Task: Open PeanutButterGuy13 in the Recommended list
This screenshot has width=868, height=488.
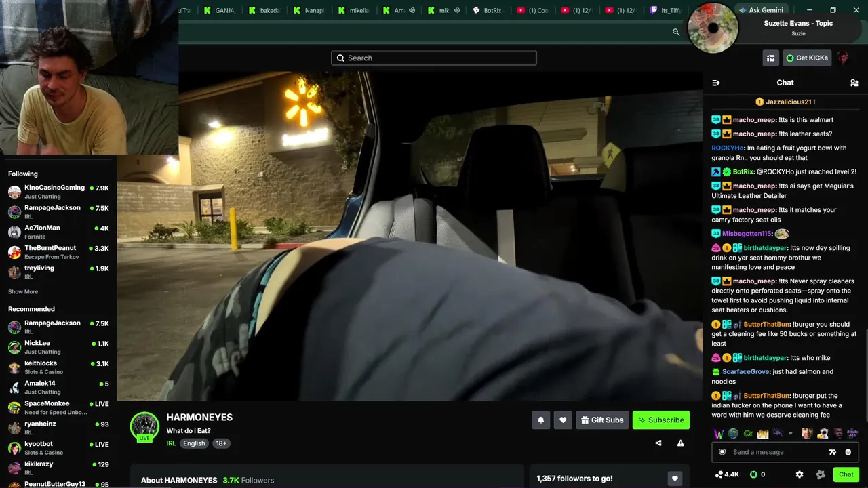Action: pos(58,484)
